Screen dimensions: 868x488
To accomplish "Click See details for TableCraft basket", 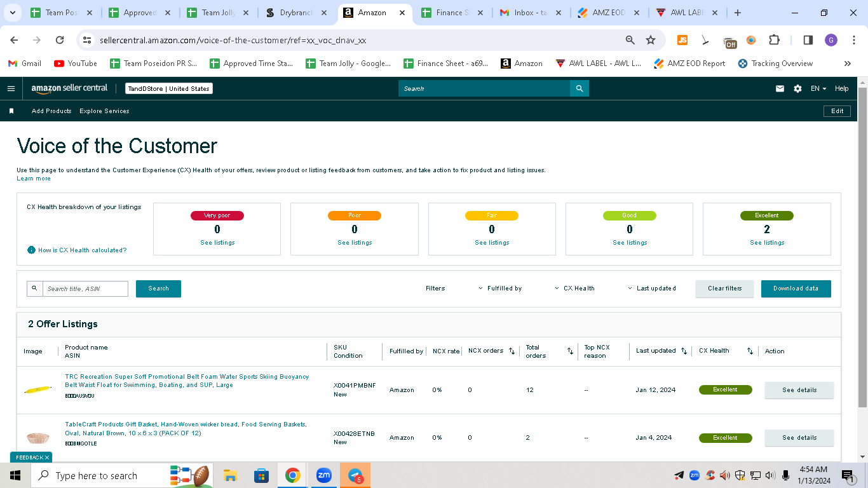I will tap(799, 438).
